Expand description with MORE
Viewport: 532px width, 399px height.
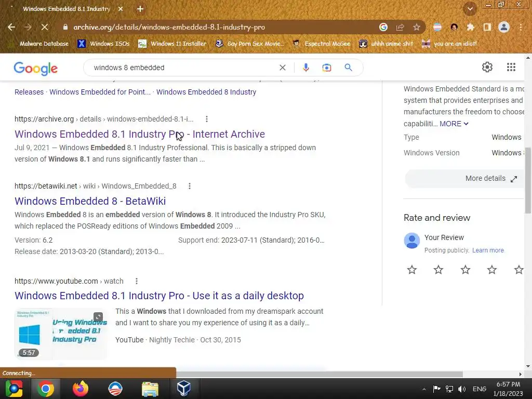(x=454, y=124)
